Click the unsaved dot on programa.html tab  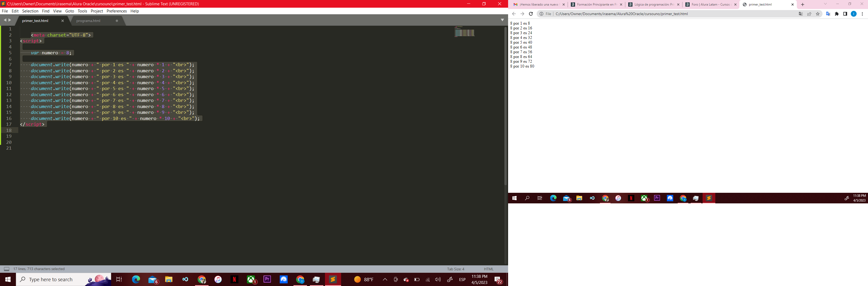117,21
